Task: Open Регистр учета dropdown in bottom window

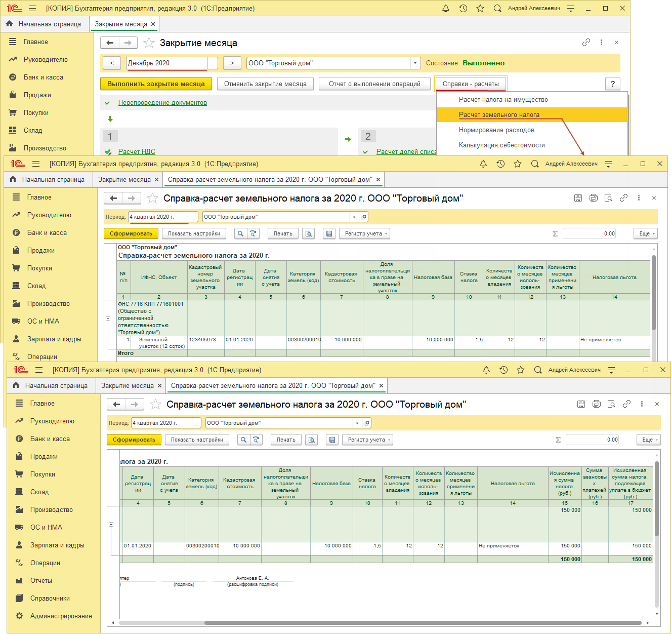Action: click(368, 440)
